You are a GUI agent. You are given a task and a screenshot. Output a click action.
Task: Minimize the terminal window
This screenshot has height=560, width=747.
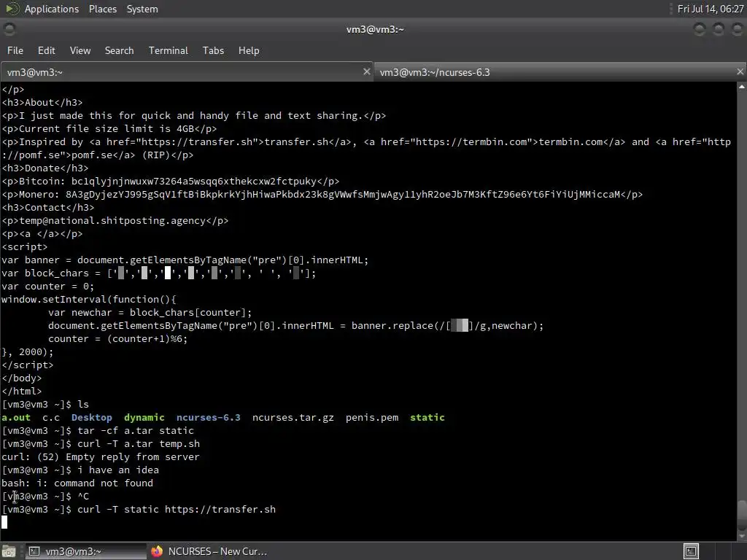point(699,29)
